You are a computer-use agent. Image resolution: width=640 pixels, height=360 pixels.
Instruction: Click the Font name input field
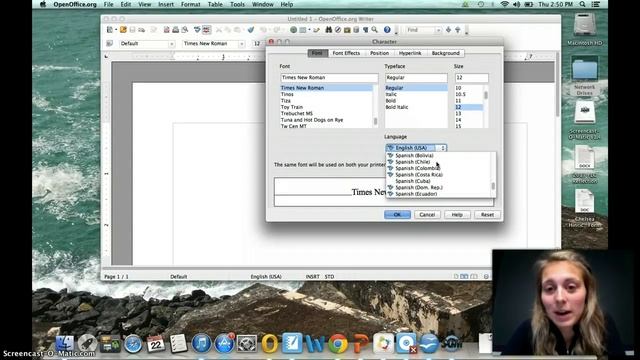(329, 78)
